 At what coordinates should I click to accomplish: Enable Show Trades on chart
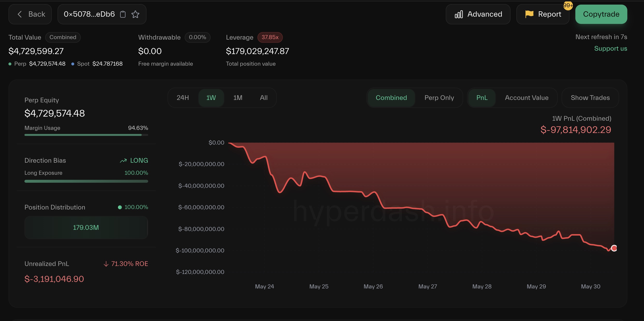tap(590, 98)
